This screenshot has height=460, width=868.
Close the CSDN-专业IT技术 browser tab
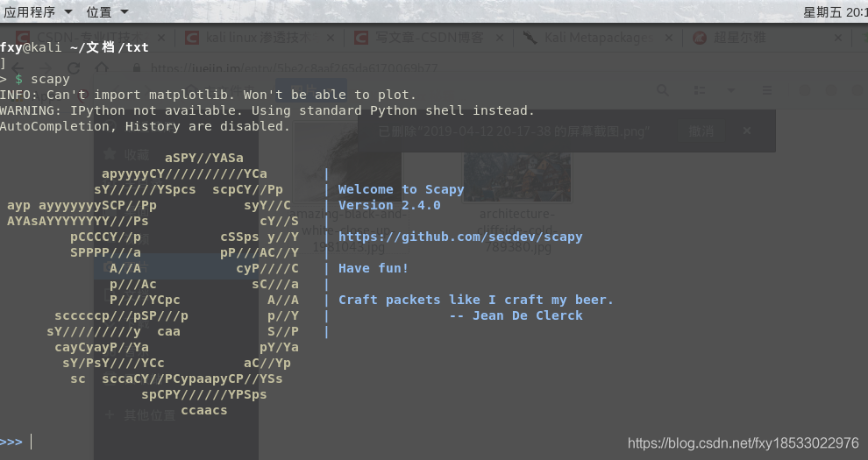coord(161,38)
